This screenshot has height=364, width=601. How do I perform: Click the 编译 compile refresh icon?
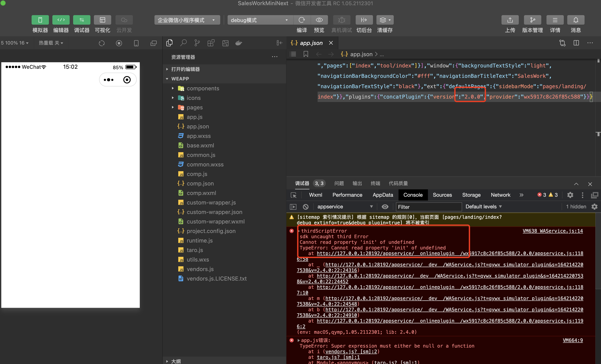(x=302, y=20)
